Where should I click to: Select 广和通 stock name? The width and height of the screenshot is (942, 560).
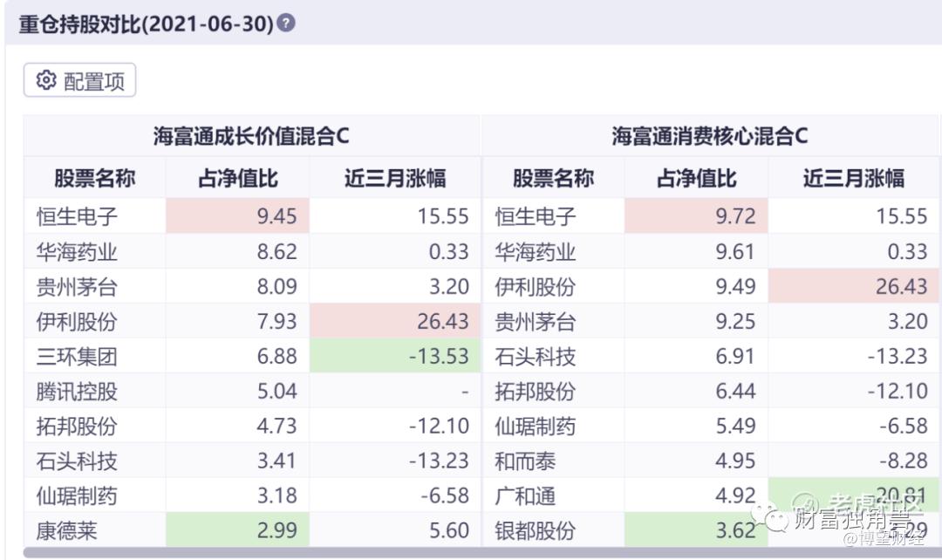coord(525,495)
